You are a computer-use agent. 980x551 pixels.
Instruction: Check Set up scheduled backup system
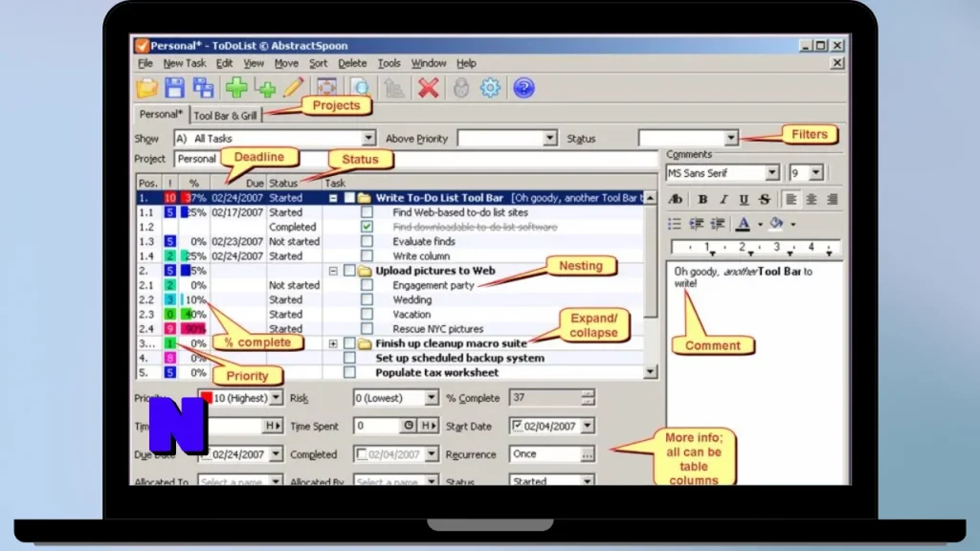[x=349, y=358]
